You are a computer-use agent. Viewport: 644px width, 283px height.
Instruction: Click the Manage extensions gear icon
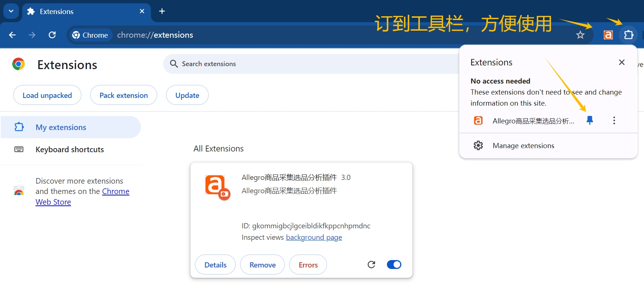[x=478, y=146]
